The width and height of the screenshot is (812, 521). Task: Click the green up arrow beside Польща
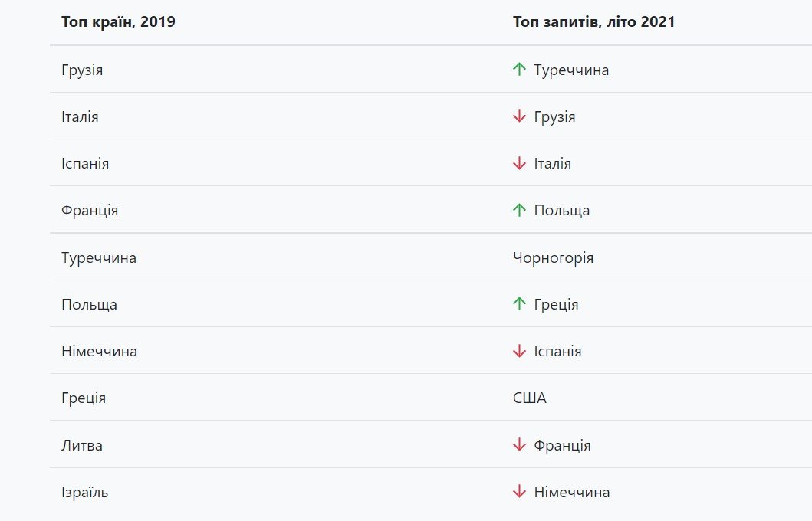(x=519, y=210)
